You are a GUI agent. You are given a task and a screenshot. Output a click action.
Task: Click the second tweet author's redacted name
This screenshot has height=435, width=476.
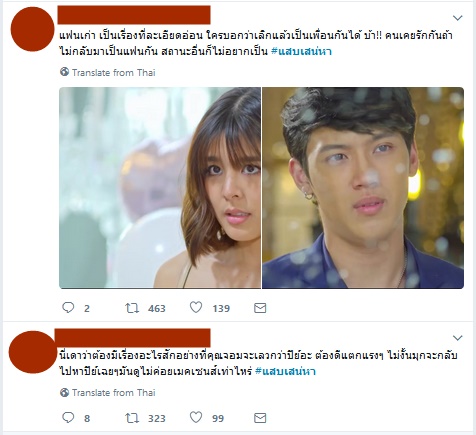click(133, 338)
